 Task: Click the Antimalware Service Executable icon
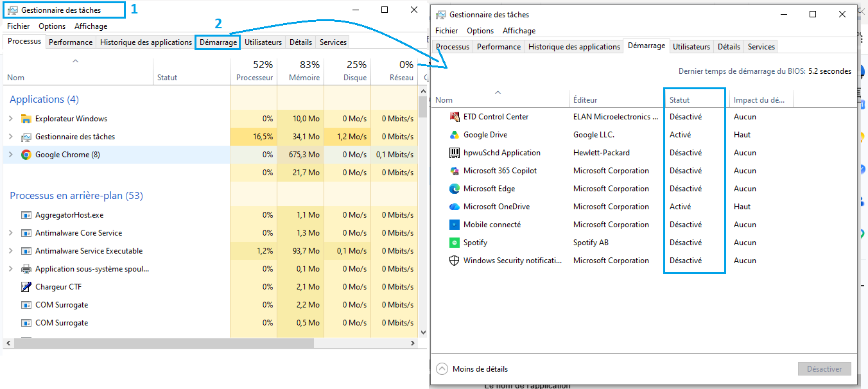(26, 251)
